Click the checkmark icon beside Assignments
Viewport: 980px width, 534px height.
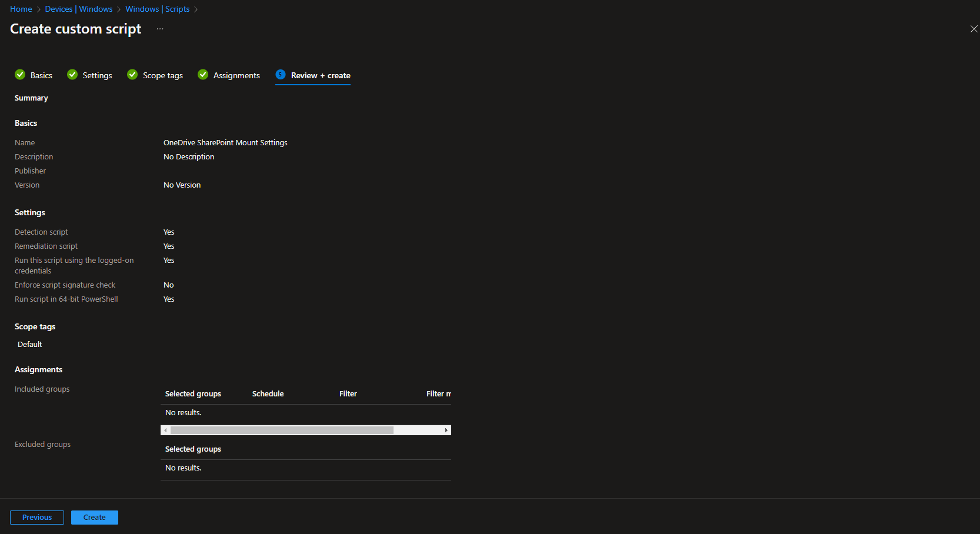click(x=203, y=75)
